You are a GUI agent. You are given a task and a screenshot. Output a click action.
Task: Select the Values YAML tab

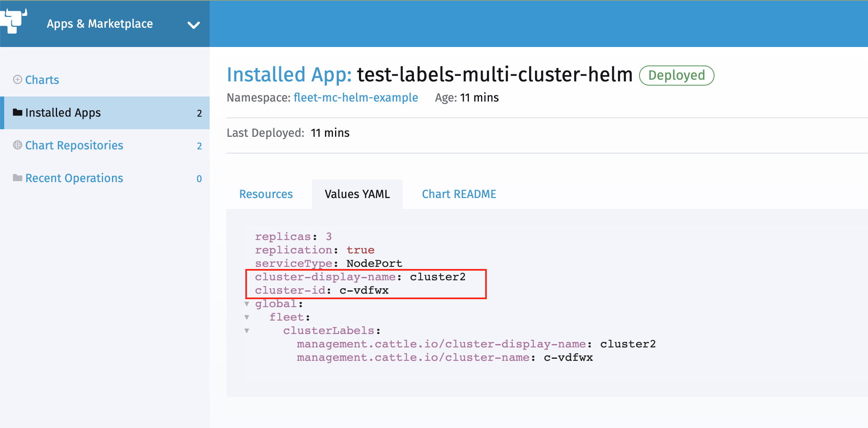(357, 194)
